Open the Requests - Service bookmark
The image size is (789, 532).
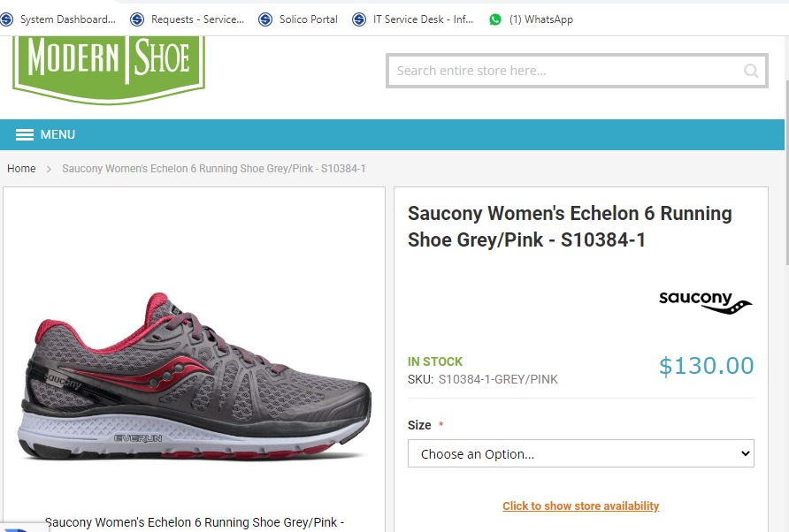(188, 19)
